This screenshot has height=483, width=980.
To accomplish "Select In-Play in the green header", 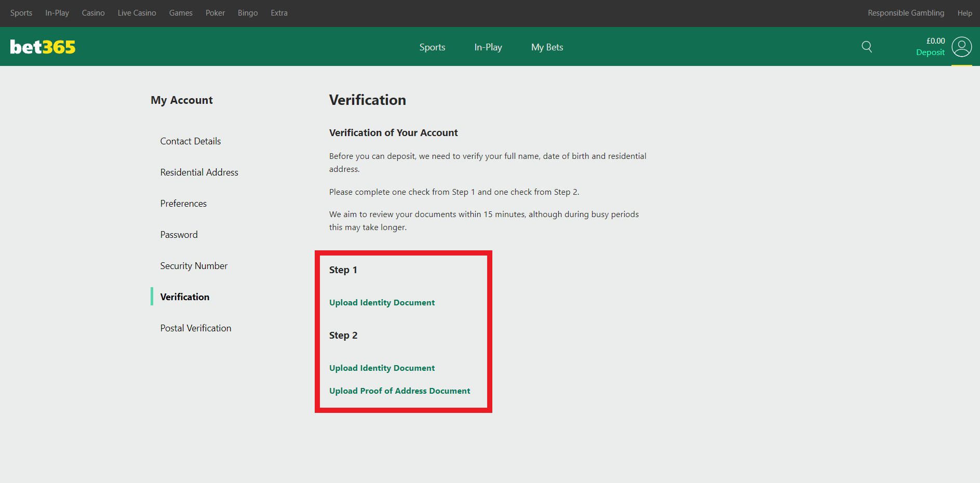I will (488, 47).
